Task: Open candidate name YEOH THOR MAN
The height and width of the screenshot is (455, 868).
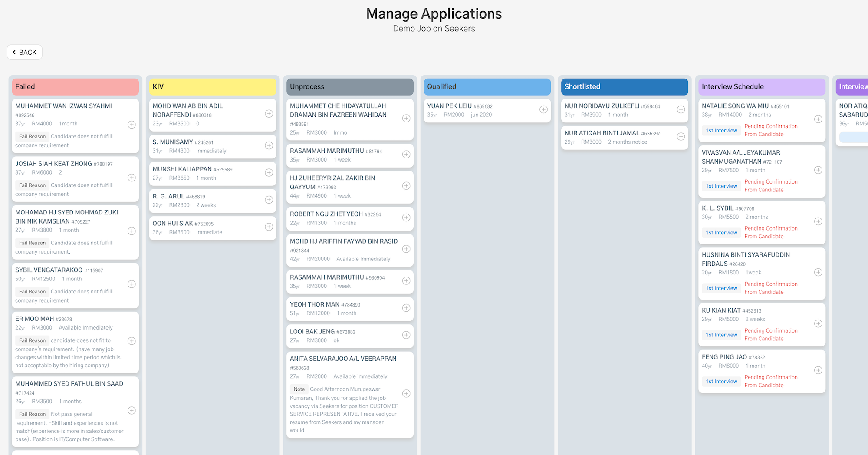Action: pos(315,304)
